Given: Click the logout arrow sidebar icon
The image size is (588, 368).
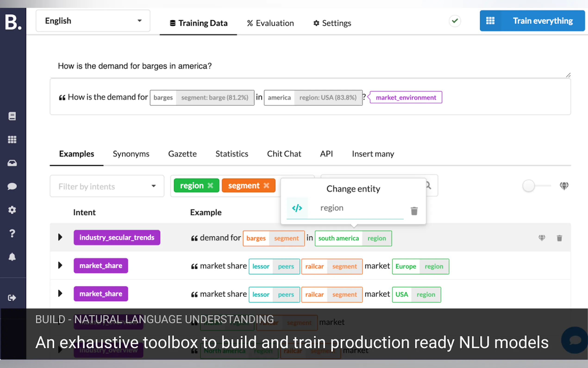Looking at the screenshot, I should [12, 298].
